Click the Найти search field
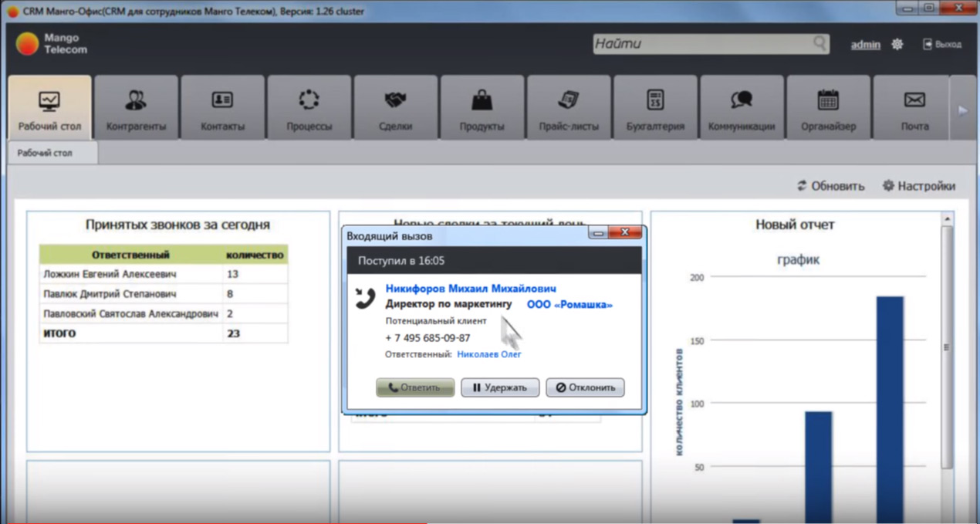This screenshot has height=524, width=980. point(702,44)
